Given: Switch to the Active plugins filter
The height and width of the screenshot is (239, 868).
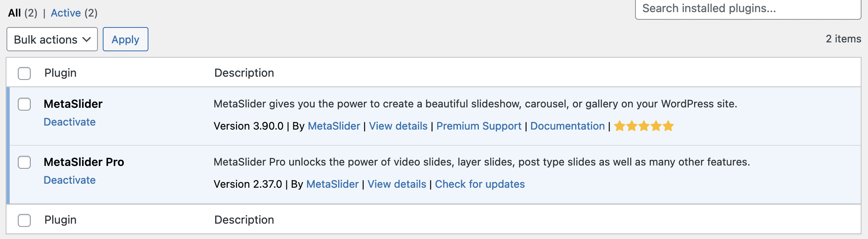Looking at the screenshot, I should [x=66, y=13].
